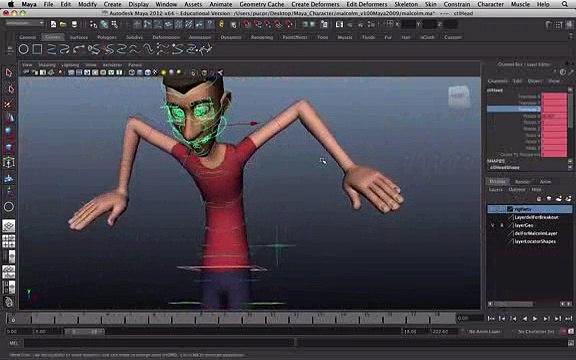Select by object type mode icon
This screenshot has width=576, height=360.
click(x=104, y=24)
